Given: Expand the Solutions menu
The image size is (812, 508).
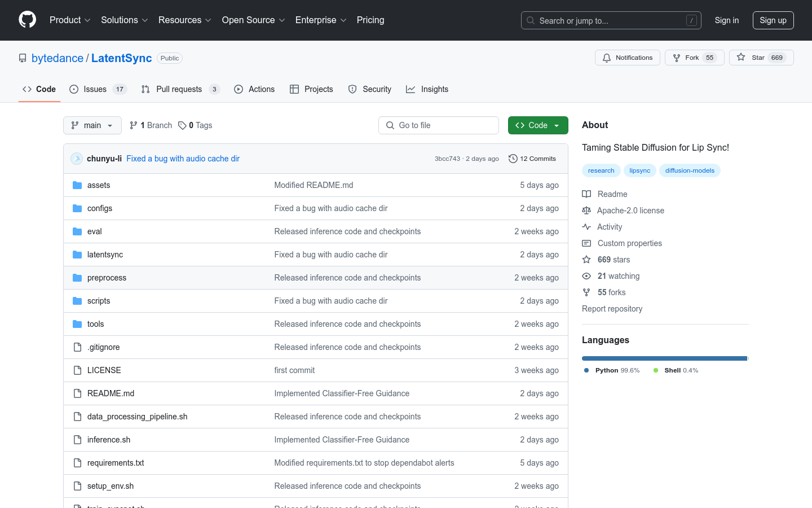Looking at the screenshot, I should [125, 20].
